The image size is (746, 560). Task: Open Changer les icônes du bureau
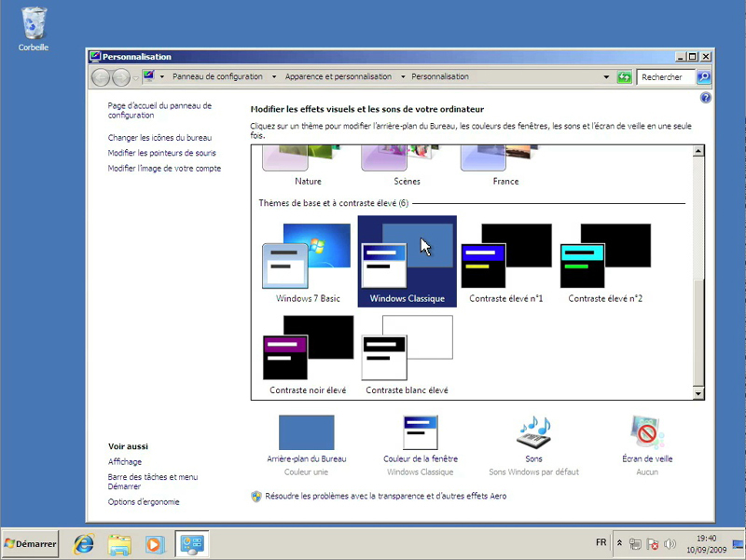(159, 138)
